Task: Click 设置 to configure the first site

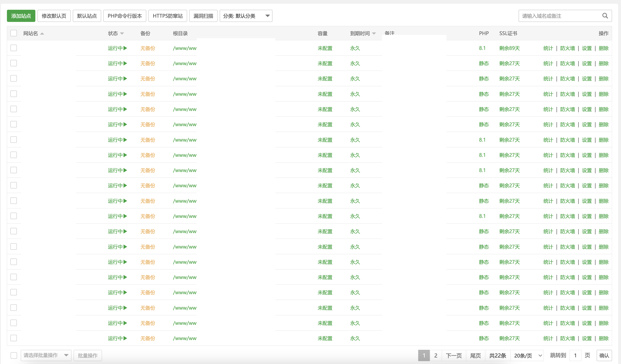Action: (587, 48)
